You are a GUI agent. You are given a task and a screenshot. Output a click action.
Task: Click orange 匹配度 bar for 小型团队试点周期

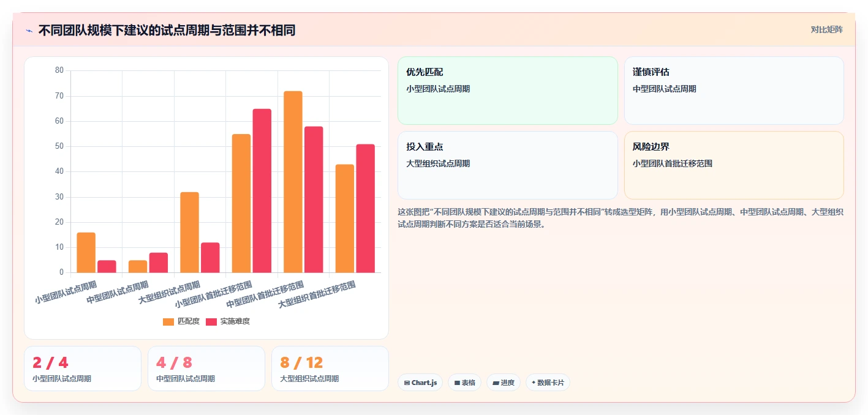(86, 252)
